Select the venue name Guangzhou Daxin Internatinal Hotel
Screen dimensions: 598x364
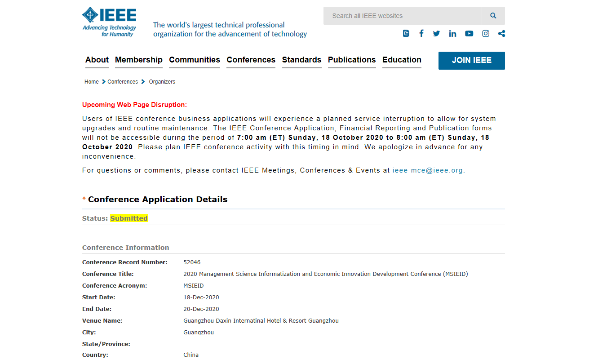261,321
